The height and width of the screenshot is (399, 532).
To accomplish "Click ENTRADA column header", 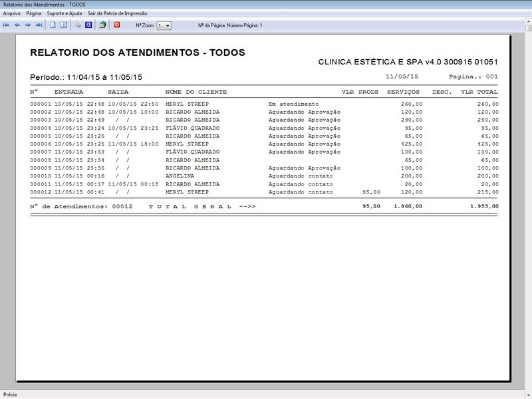I will click(x=69, y=92).
